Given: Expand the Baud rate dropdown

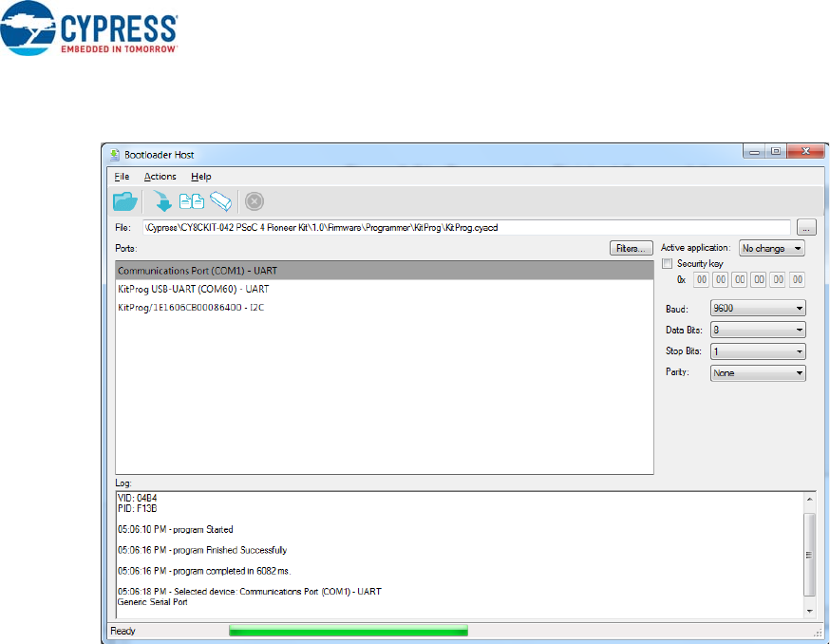Looking at the screenshot, I should [758, 309].
